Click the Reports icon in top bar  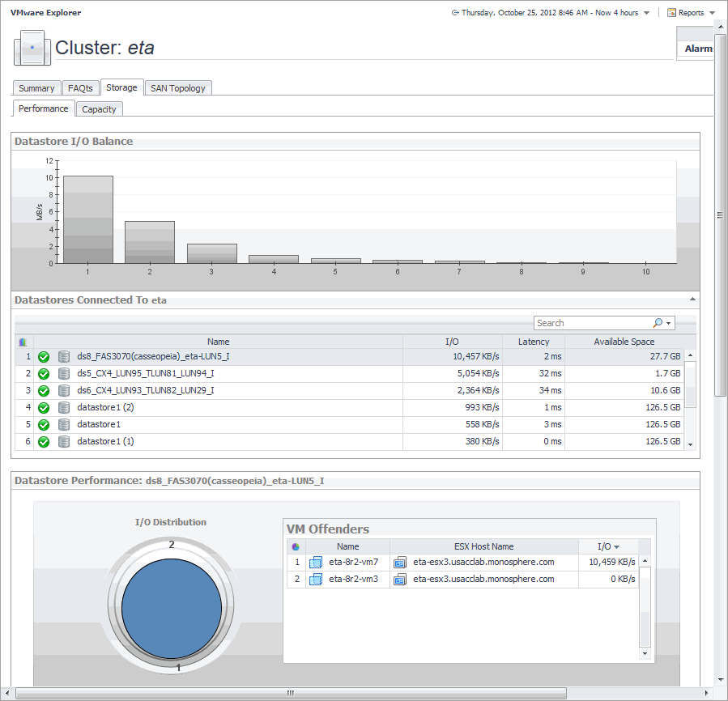[x=671, y=13]
